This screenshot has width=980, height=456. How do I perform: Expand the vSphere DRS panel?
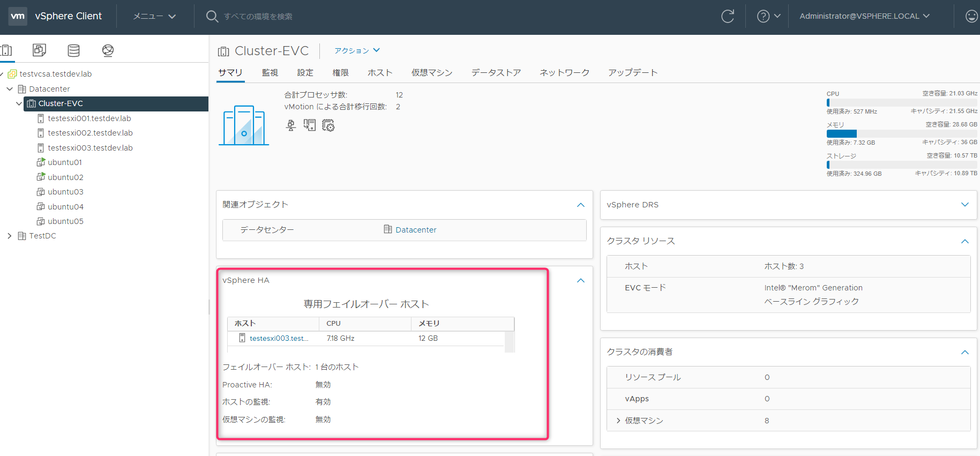click(x=965, y=205)
